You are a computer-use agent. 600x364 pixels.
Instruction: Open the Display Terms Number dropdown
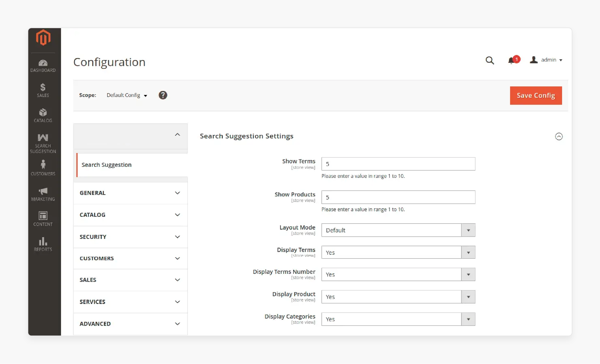[398, 275]
